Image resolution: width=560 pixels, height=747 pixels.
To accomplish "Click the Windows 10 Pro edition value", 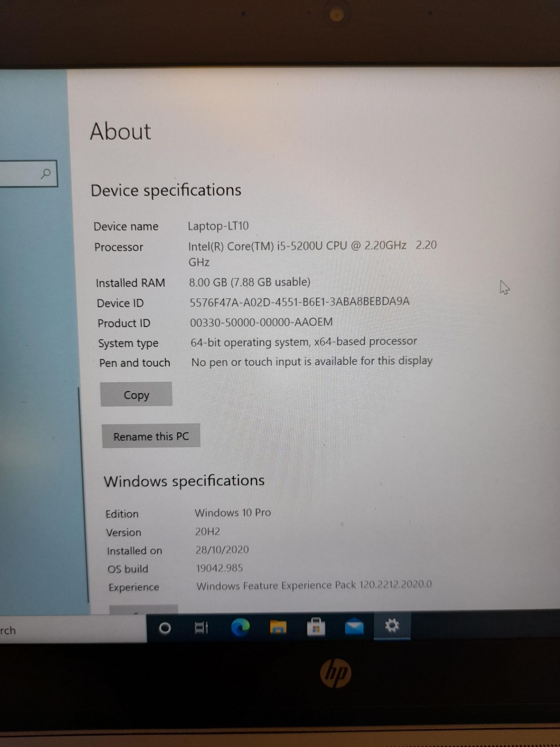I will [x=233, y=512].
